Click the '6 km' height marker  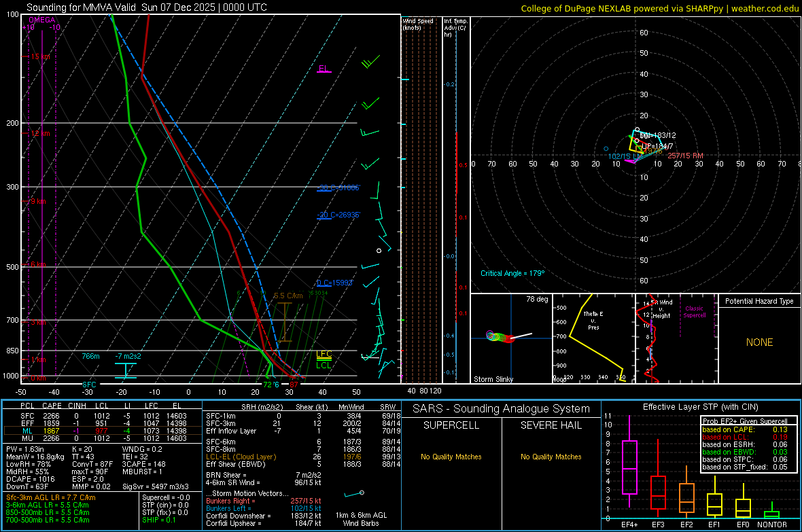click(38, 264)
